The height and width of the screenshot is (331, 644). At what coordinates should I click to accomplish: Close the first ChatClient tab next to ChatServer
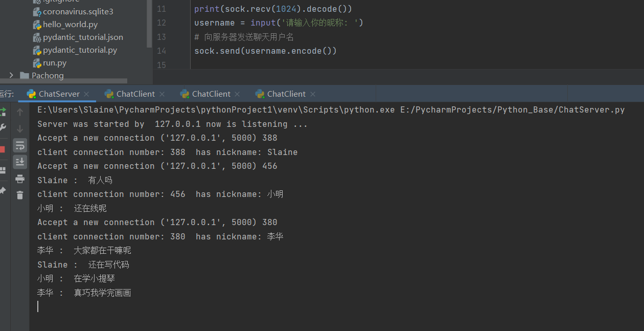[162, 94]
